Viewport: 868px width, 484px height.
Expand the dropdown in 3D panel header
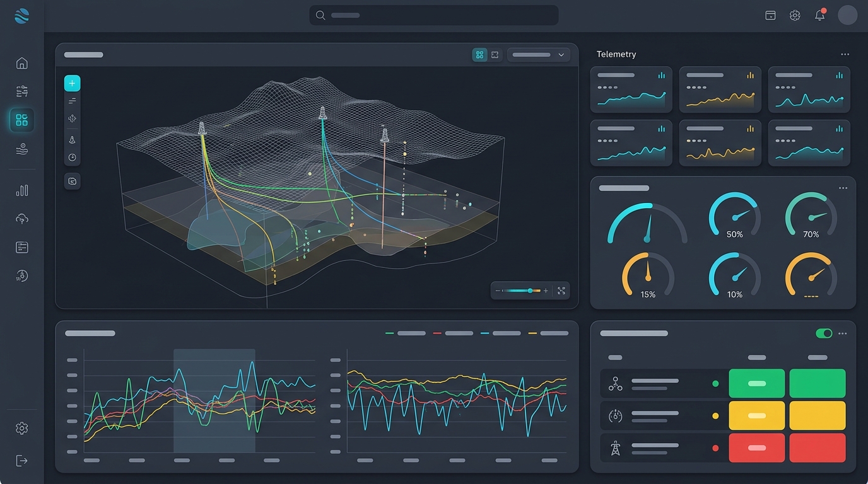(x=539, y=55)
